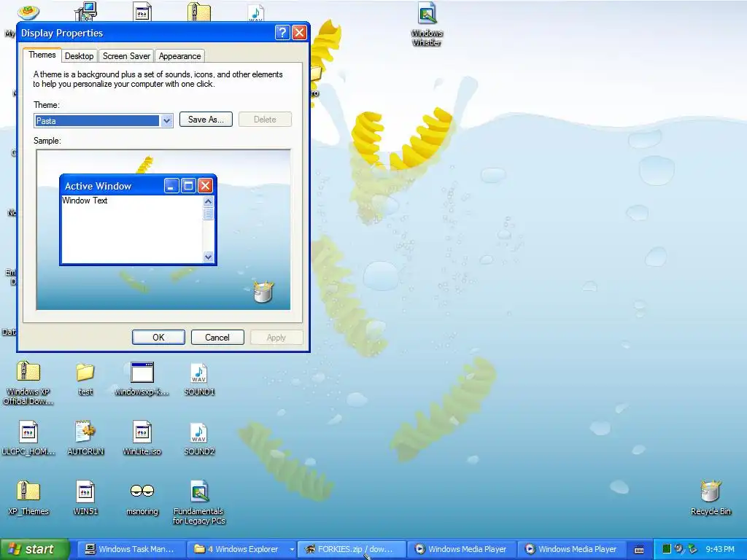
Task: Click the 'Window Text' sample text
Action: (x=85, y=201)
